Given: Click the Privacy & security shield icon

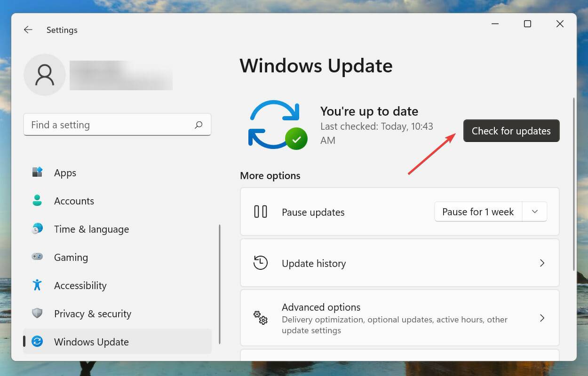Looking at the screenshot, I should [x=37, y=313].
